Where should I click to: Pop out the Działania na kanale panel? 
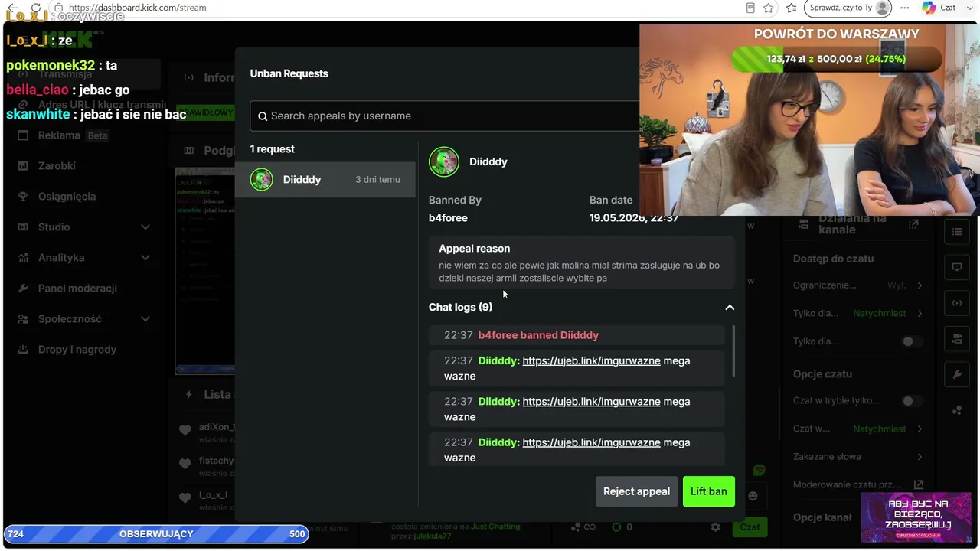pyautogui.click(x=913, y=224)
